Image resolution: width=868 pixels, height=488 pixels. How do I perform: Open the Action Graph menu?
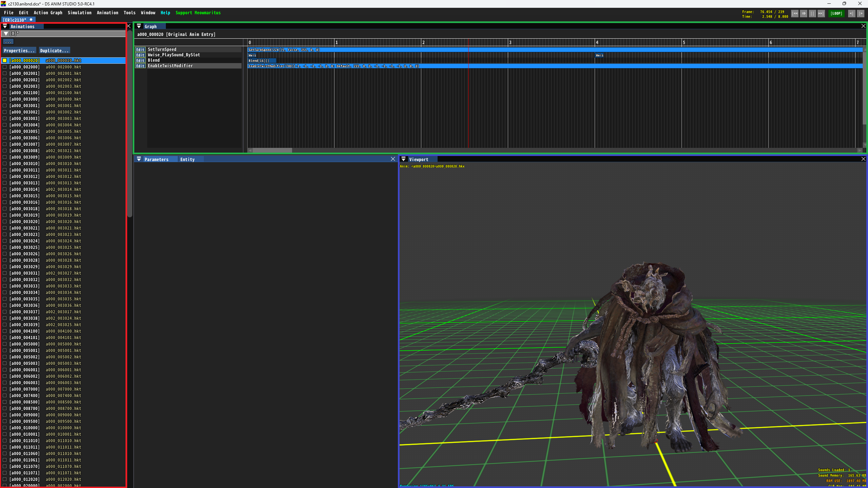(48, 13)
